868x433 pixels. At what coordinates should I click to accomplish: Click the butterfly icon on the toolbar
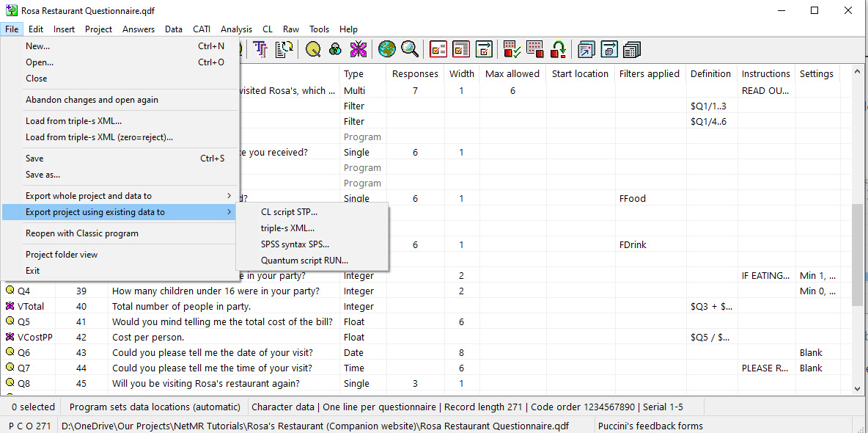[359, 49]
